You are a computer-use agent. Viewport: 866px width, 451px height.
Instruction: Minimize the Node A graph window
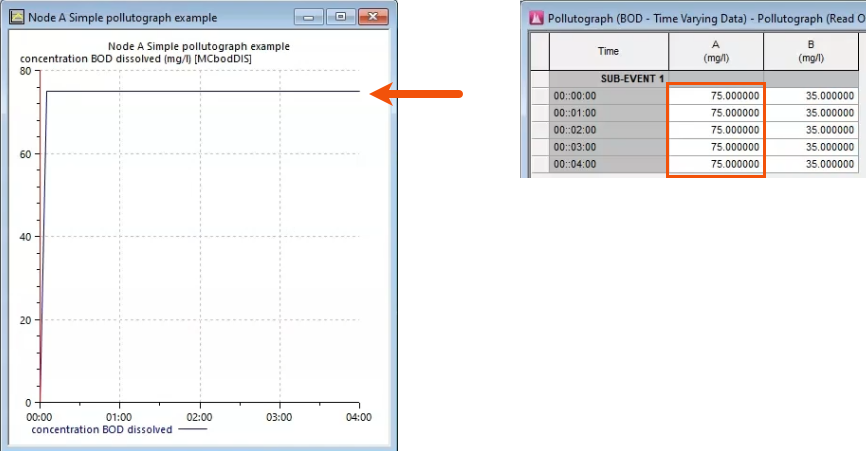[x=309, y=17]
